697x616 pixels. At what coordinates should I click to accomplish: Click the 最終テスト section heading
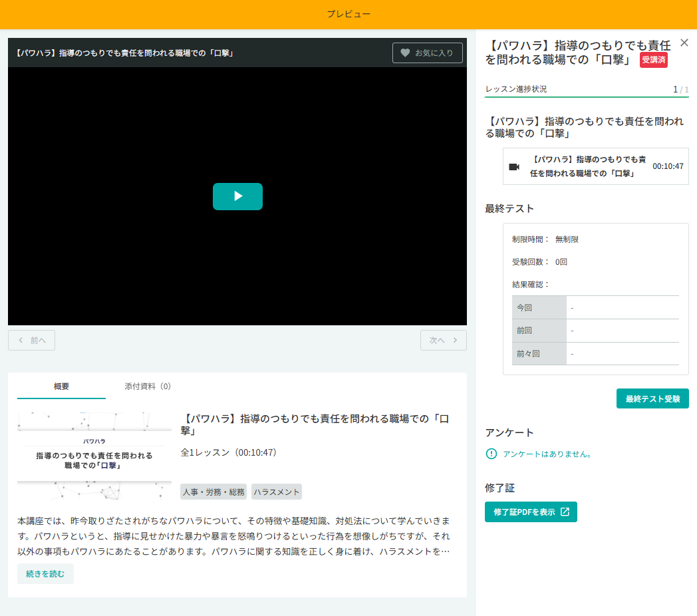(509, 209)
